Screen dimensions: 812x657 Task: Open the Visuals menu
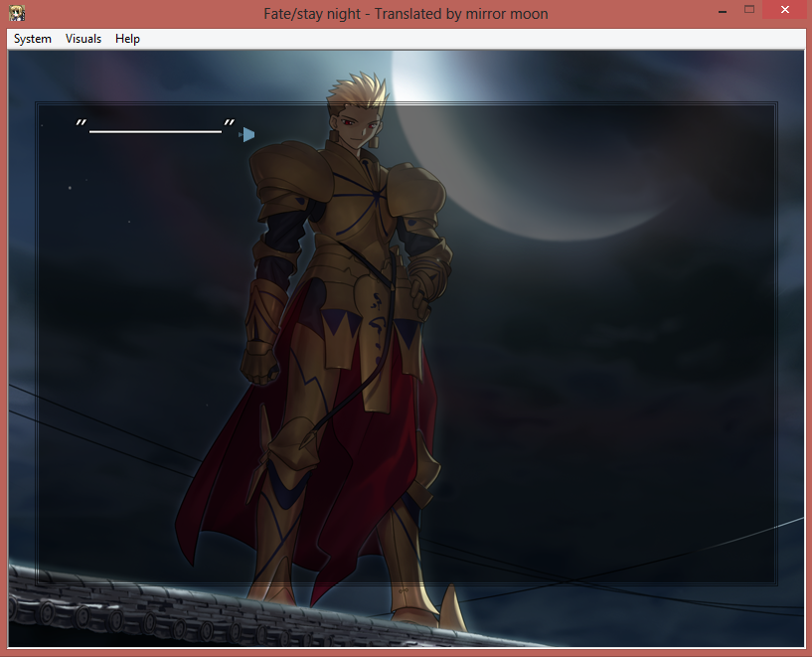coord(83,39)
